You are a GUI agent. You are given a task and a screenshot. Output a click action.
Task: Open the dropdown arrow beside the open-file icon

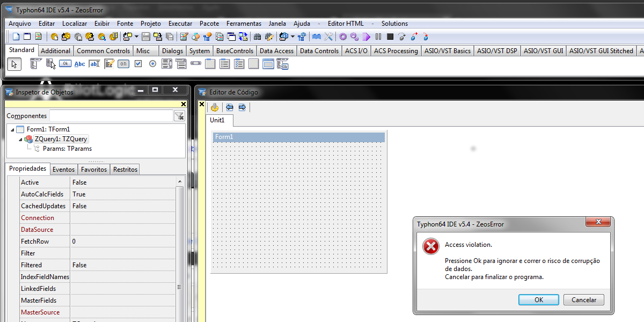(137, 36)
